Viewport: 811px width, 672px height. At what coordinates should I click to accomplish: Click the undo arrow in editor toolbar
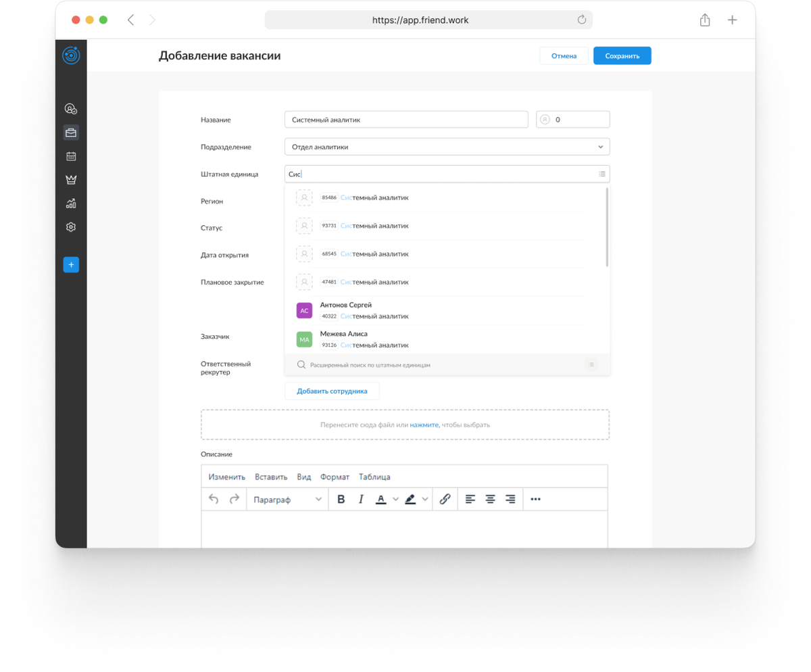(x=214, y=499)
